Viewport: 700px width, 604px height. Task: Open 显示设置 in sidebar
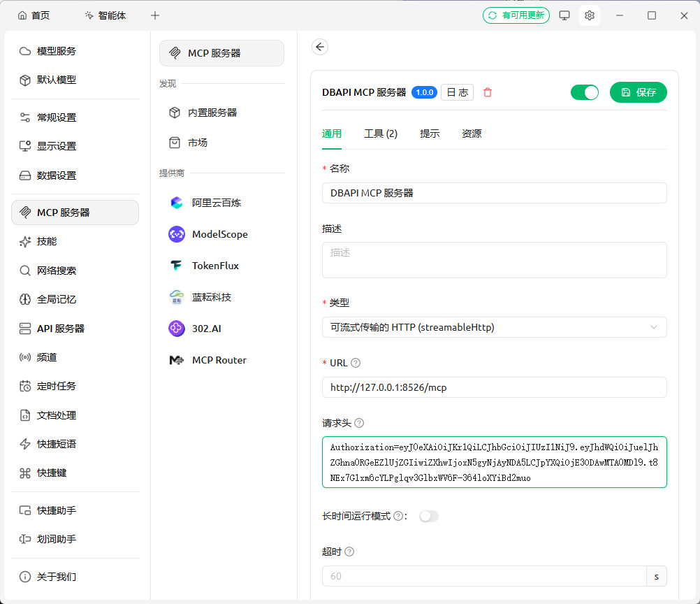[75, 146]
